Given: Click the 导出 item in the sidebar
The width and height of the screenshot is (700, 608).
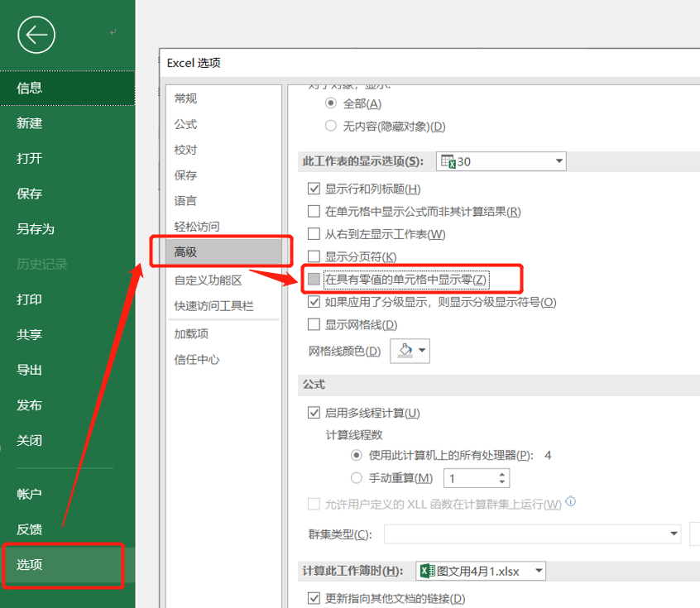Looking at the screenshot, I should (31, 371).
